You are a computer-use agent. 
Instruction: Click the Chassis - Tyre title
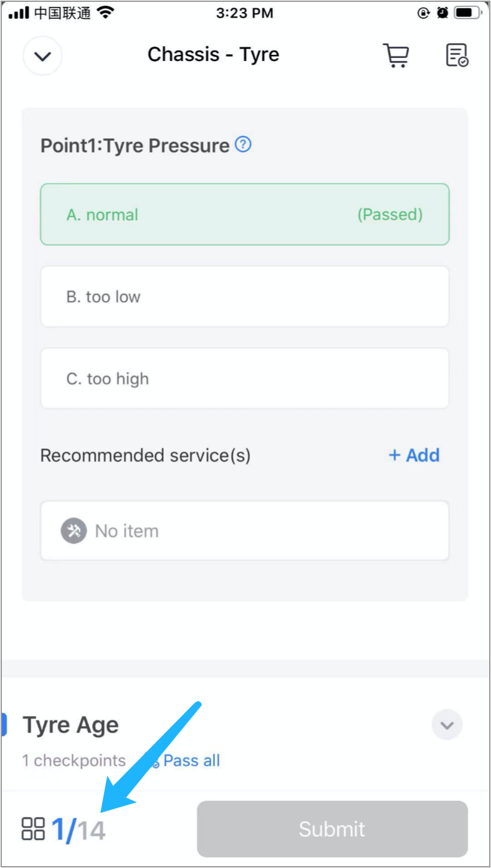[x=213, y=55]
